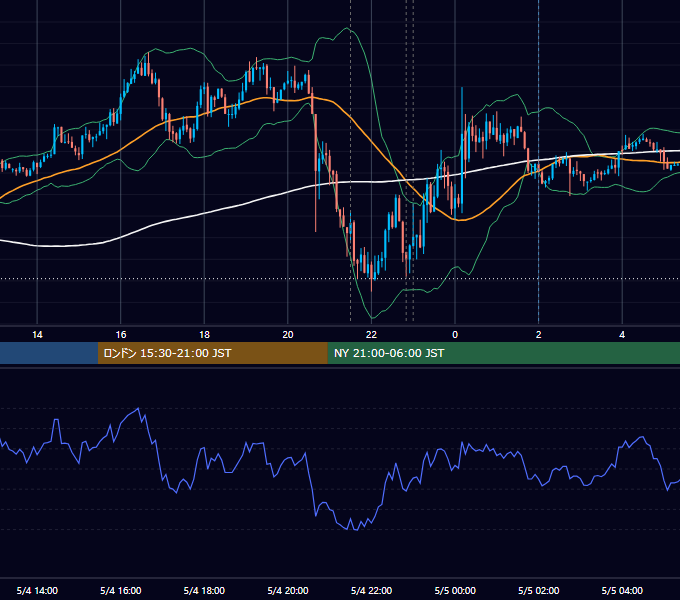Click the '20' hour axis label
The image size is (680, 600).
tap(288, 335)
